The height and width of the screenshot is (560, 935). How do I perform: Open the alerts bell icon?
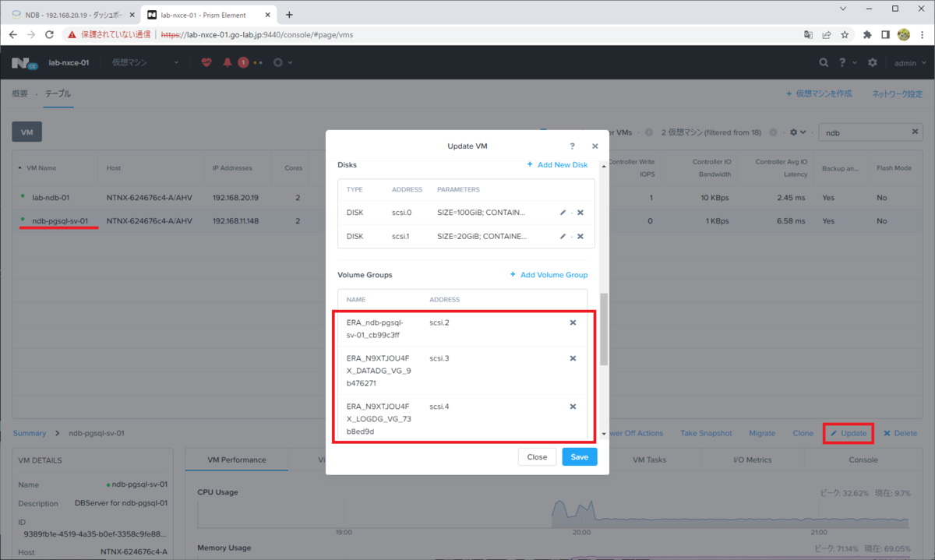tap(228, 62)
